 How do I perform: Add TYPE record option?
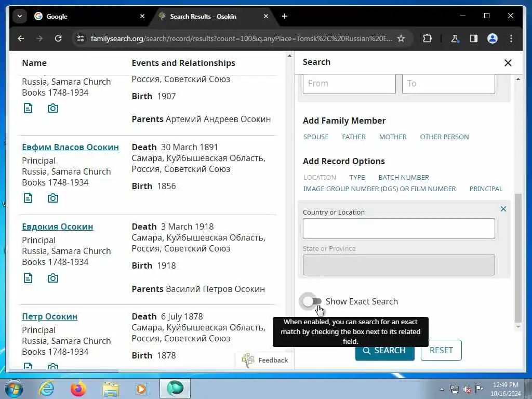click(357, 178)
